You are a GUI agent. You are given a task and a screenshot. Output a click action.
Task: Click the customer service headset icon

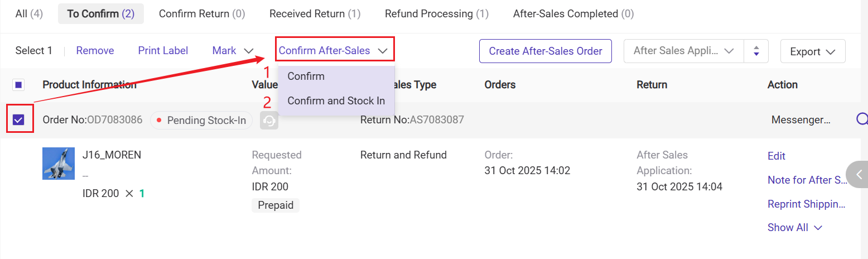[x=269, y=120]
